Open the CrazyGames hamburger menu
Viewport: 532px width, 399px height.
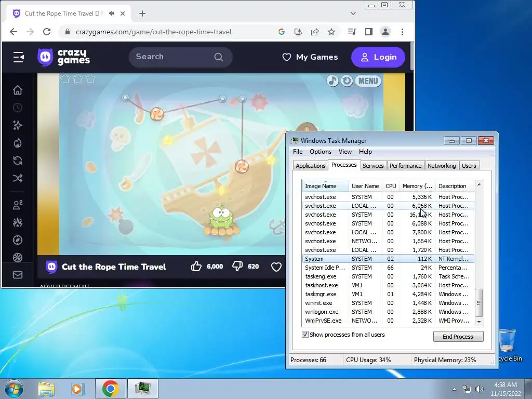[x=18, y=57]
